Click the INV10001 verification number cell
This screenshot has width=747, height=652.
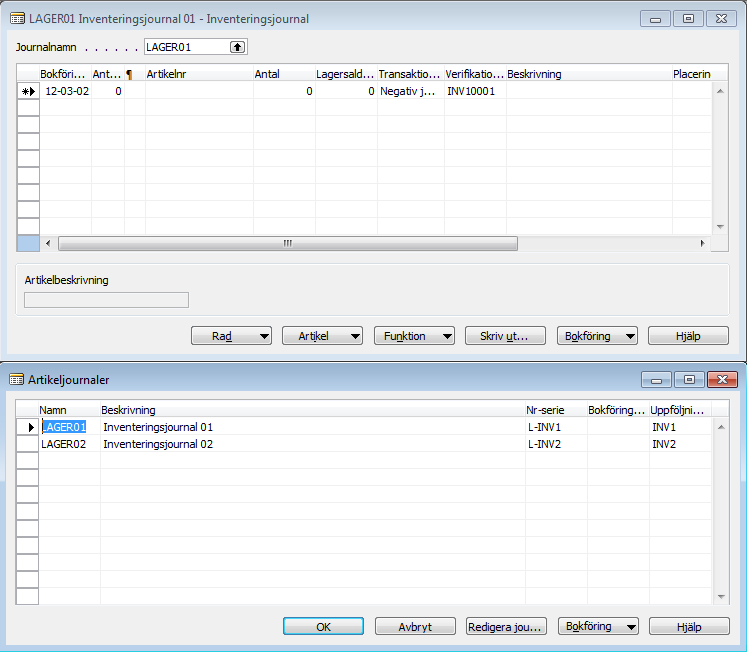(x=475, y=91)
